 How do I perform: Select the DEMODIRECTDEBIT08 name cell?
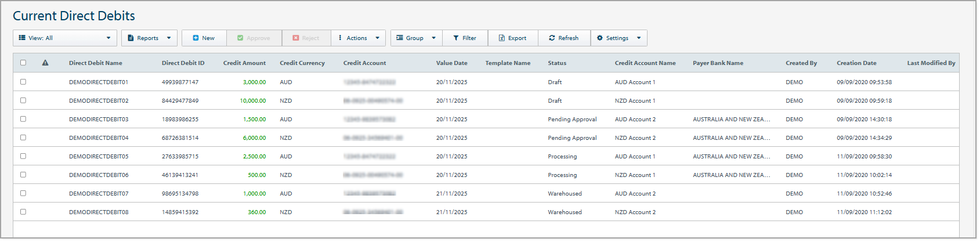point(99,212)
